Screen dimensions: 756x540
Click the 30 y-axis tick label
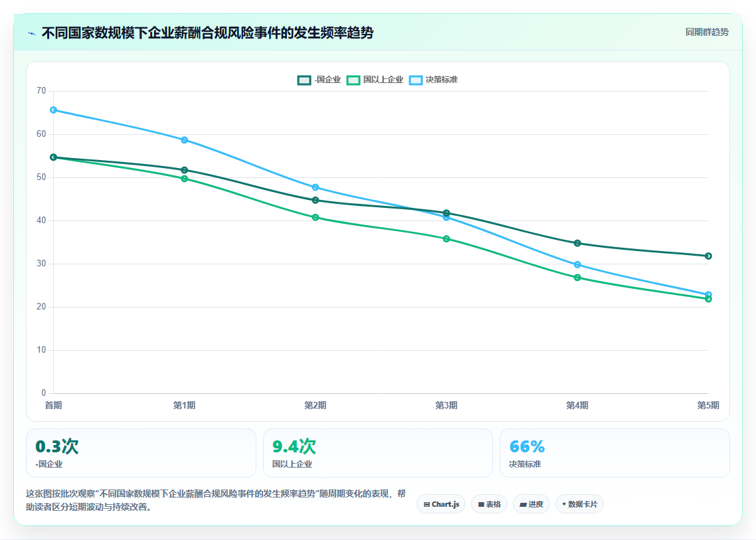pyautogui.click(x=41, y=264)
